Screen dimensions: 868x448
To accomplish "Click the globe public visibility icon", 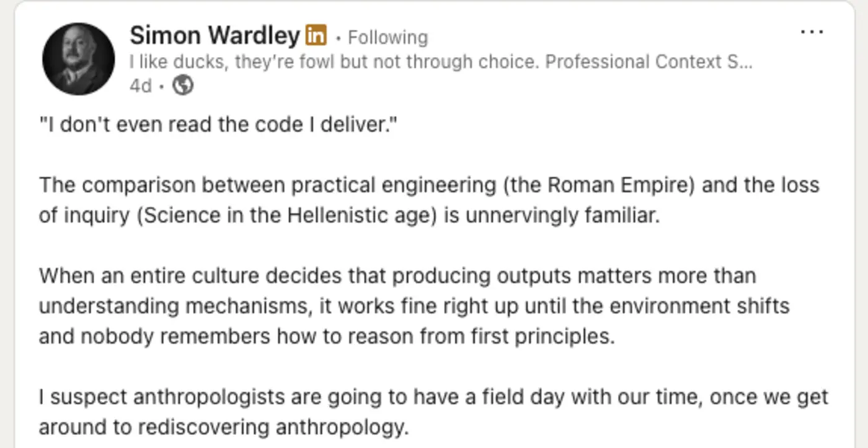I will 182,86.
